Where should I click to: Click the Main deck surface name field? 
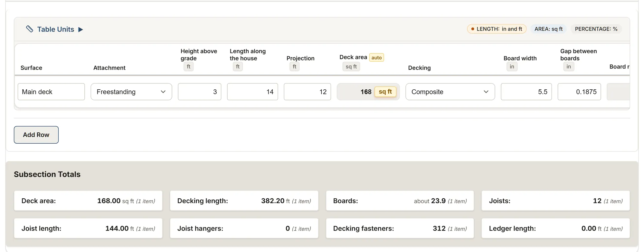coord(51,92)
